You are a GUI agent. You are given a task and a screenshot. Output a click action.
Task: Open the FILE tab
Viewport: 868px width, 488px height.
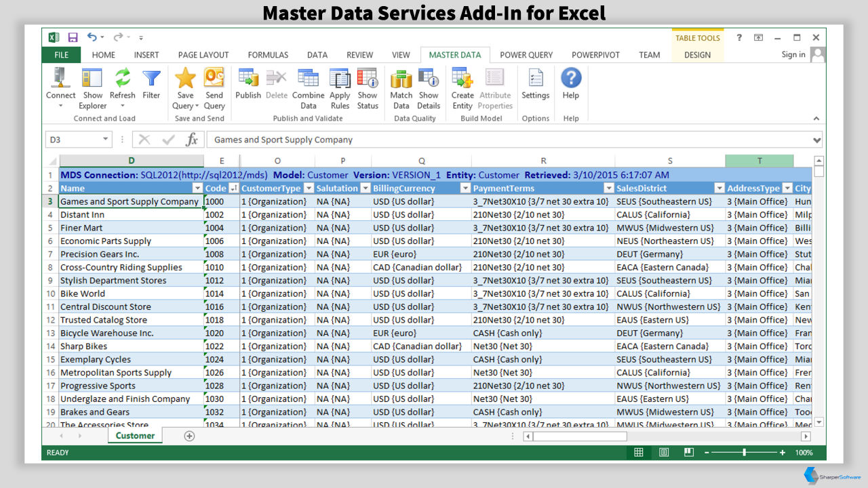click(x=61, y=55)
